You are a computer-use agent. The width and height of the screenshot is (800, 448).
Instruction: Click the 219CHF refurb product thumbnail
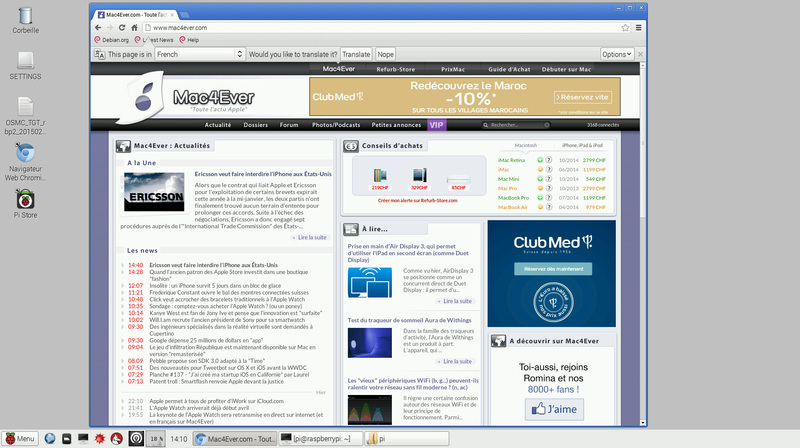380,177
